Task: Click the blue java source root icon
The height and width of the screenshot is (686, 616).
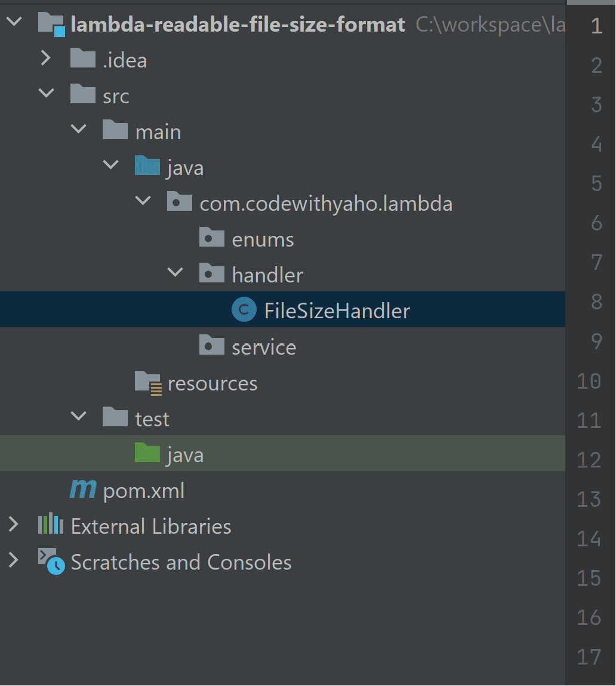Action: point(147,167)
